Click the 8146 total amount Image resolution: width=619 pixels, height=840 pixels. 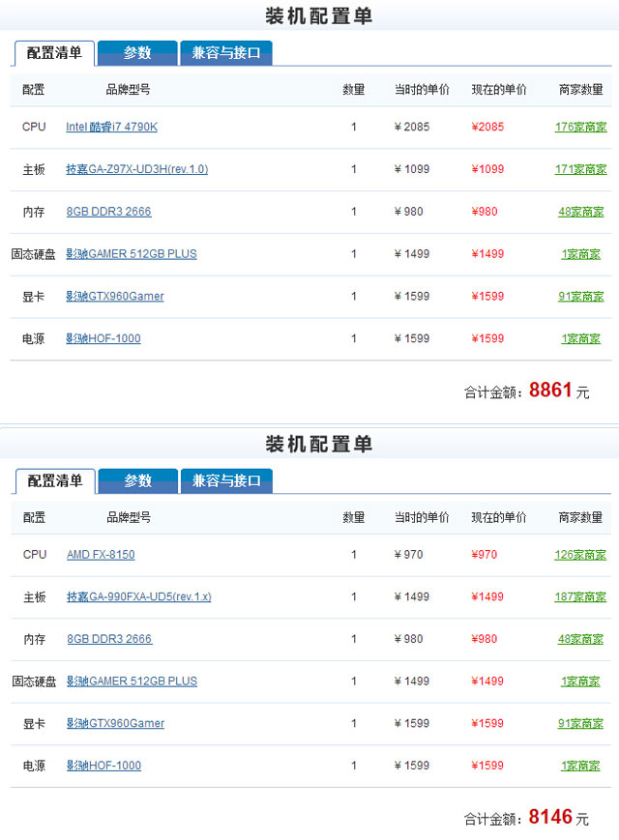click(x=550, y=817)
